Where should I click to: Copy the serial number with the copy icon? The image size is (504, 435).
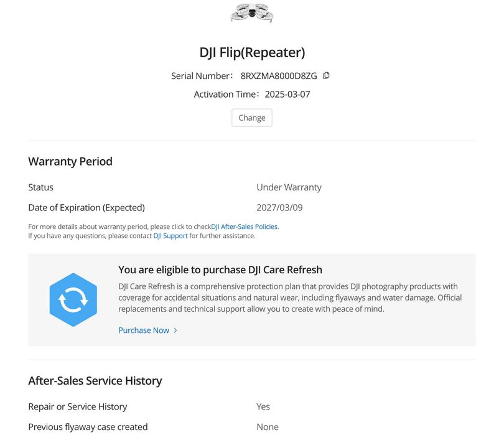pyautogui.click(x=326, y=76)
